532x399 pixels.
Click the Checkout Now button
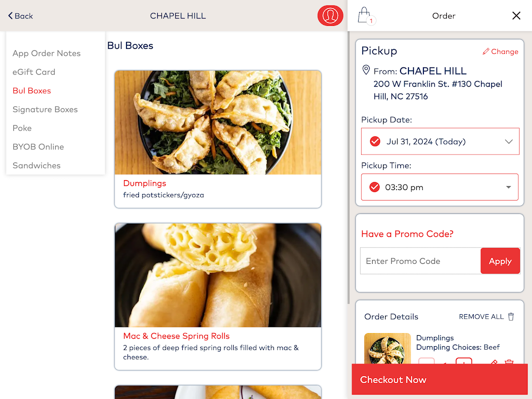tap(440, 380)
